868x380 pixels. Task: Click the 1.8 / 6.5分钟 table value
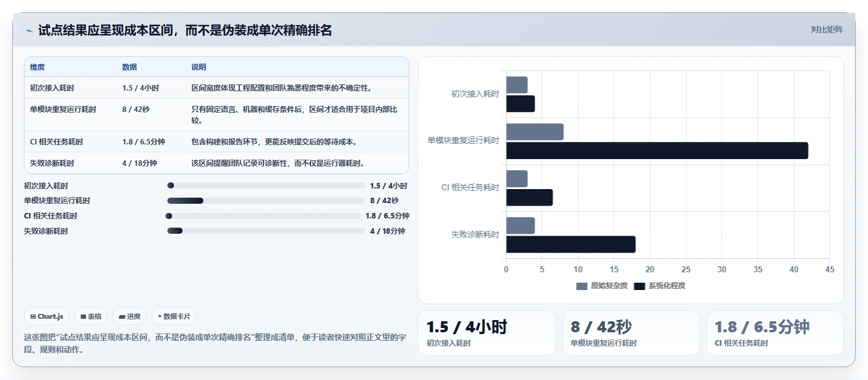[143, 142]
